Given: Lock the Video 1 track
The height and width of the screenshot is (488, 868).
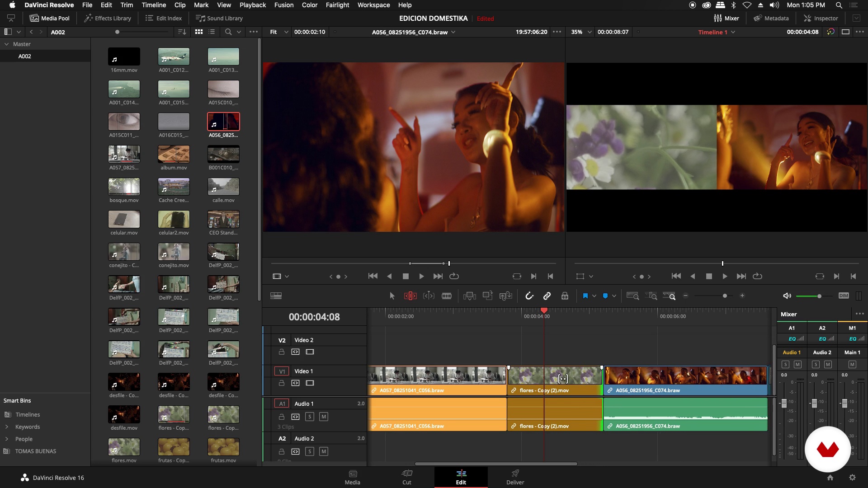Looking at the screenshot, I should 282,383.
